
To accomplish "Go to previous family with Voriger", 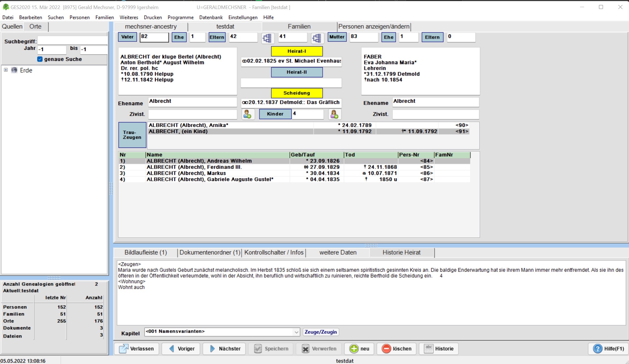I will click(x=181, y=349).
